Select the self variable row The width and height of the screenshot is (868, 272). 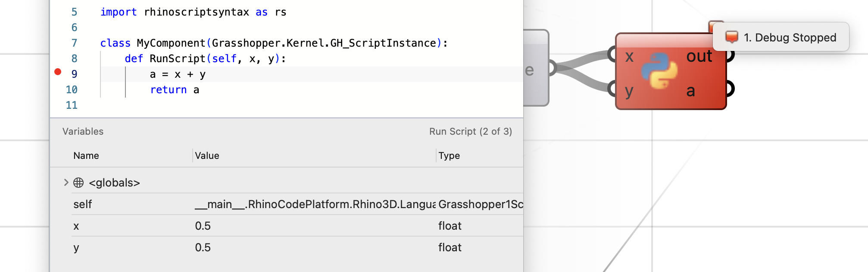[297, 204]
